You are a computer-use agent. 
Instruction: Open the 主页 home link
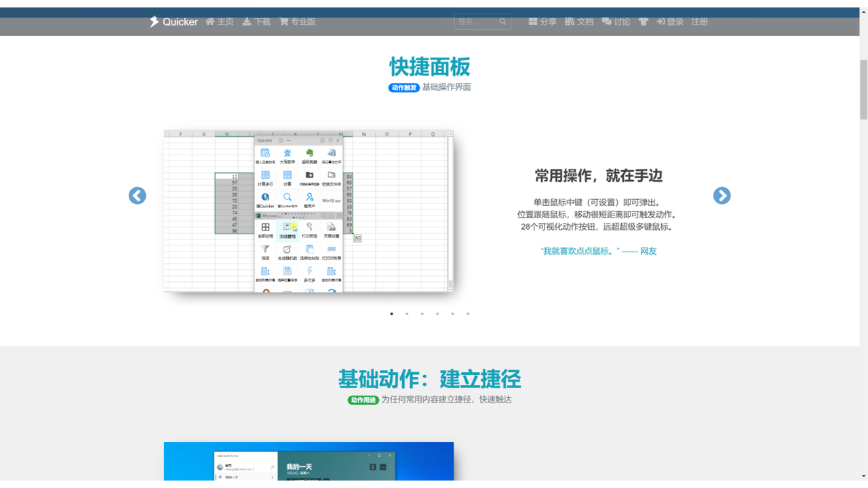pyautogui.click(x=219, y=22)
